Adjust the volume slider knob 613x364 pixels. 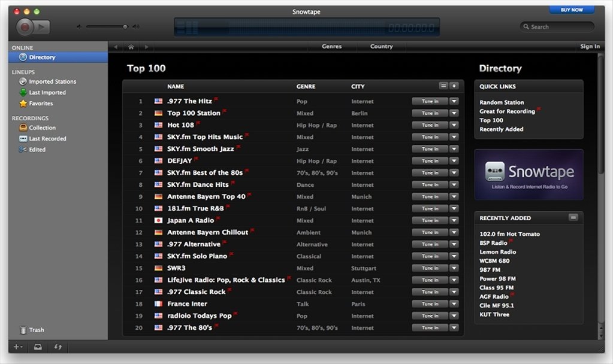point(125,26)
